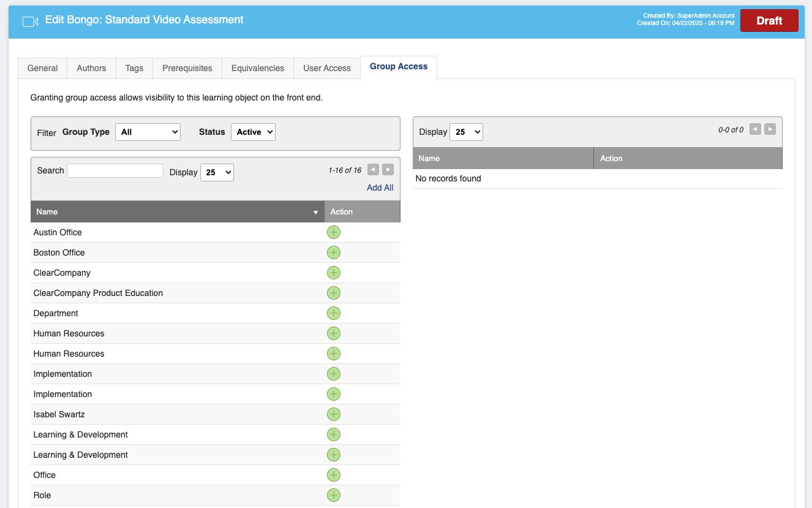Add the second Human Resources group via plus icon
Screen dimensions: 812x508
pyautogui.click(x=334, y=354)
